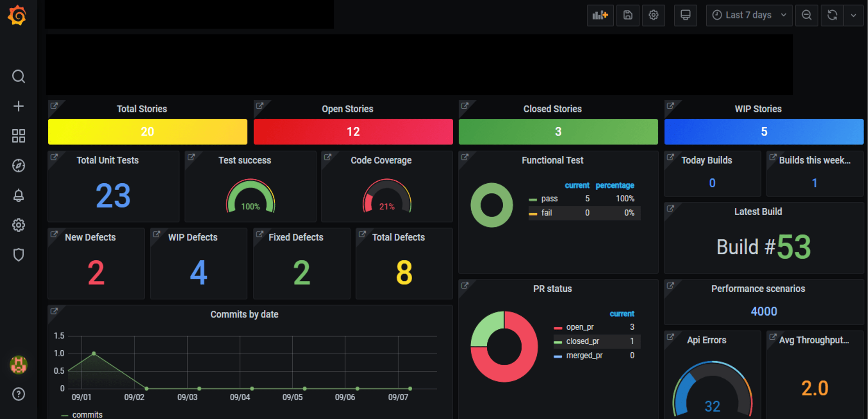
Task: Click the Total Stories yellow bar showing 20
Action: (147, 132)
